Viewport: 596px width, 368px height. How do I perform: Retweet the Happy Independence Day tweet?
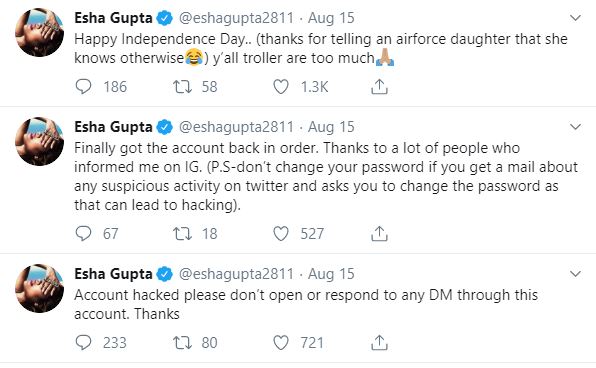(x=182, y=87)
